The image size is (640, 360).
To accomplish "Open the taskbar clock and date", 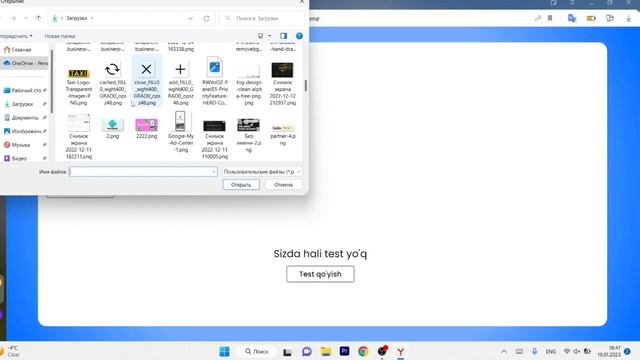I will [x=609, y=351].
